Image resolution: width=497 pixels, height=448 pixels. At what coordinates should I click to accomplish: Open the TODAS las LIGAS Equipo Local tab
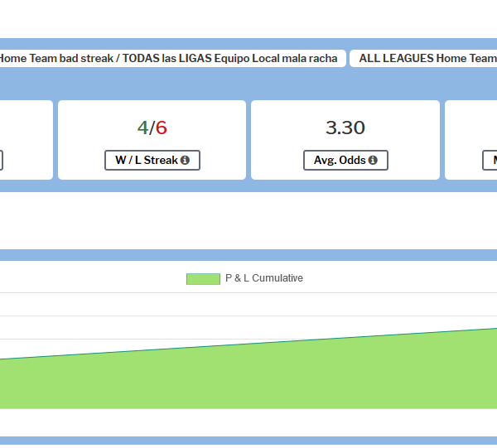[x=169, y=58]
